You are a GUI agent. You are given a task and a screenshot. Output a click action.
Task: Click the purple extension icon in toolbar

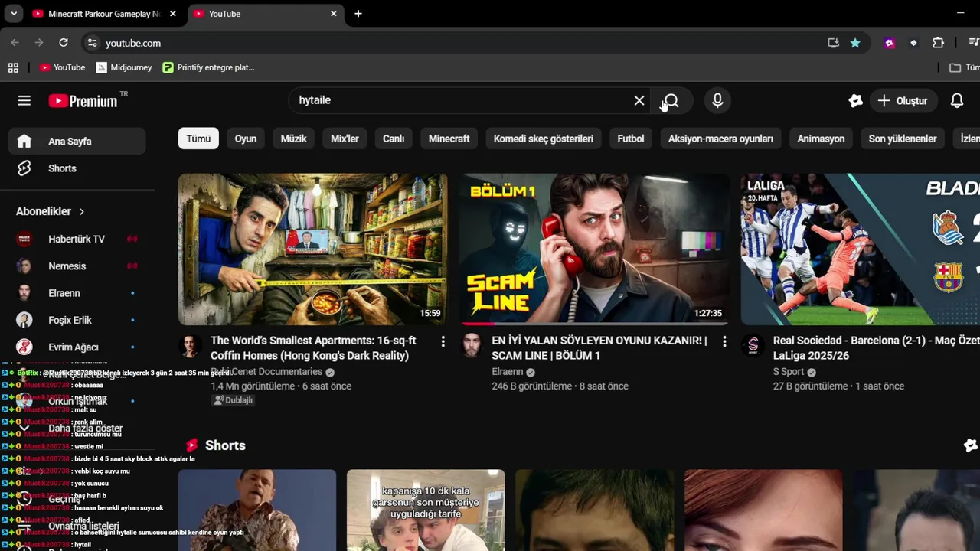(x=890, y=43)
